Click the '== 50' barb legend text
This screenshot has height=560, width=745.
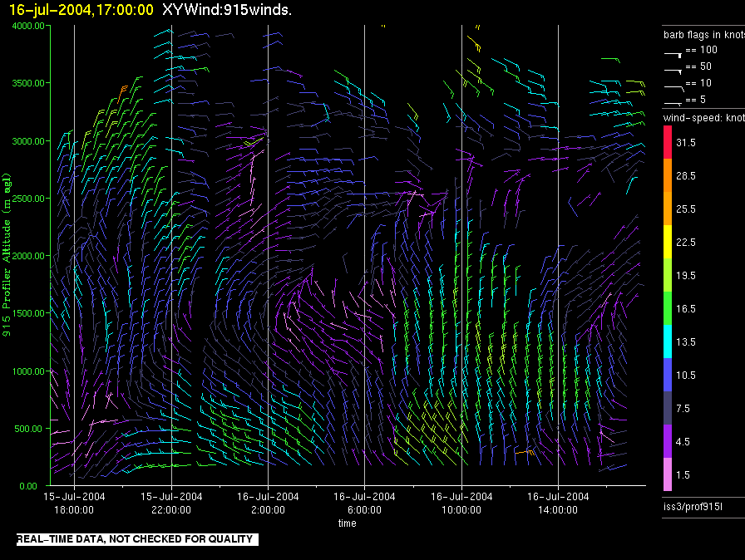(x=699, y=66)
